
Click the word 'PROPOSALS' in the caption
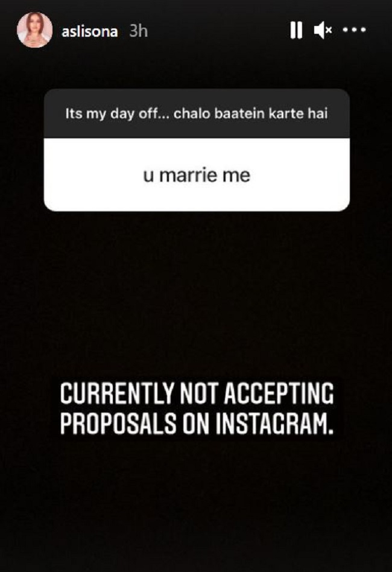(118, 424)
